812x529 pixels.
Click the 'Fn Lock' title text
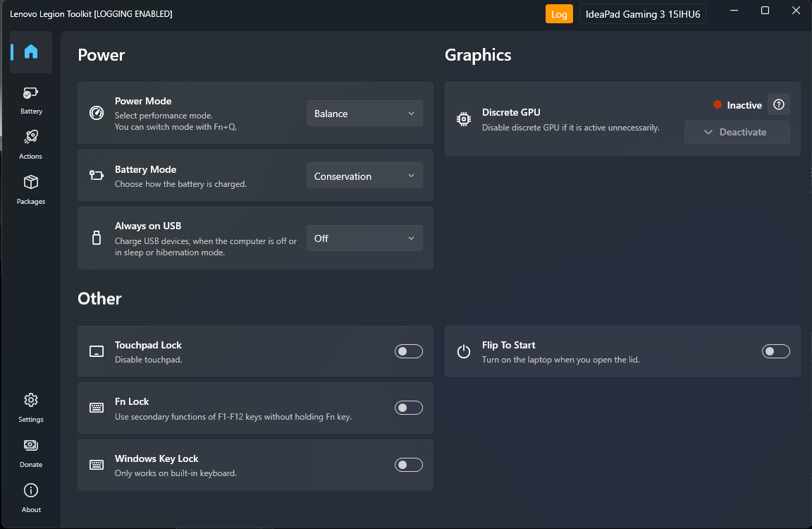tap(132, 401)
